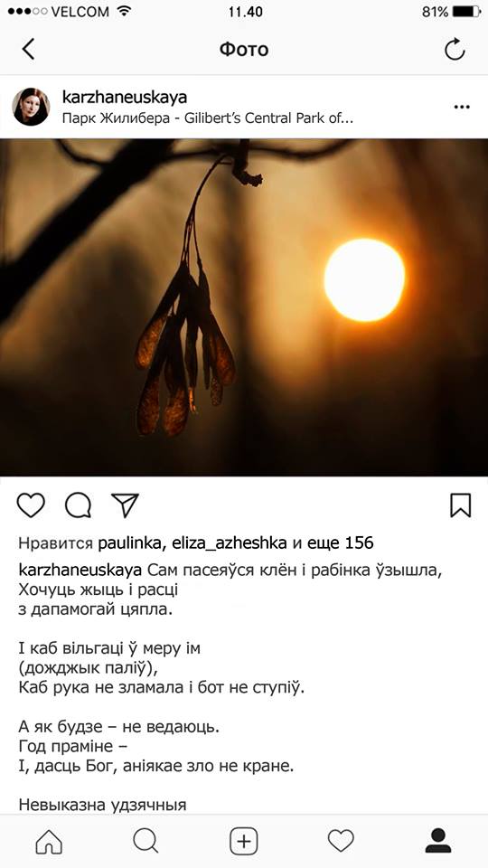
Task: Open karzhaneuskaya username in post header
Action: pyautogui.click(x=125, y=98)
